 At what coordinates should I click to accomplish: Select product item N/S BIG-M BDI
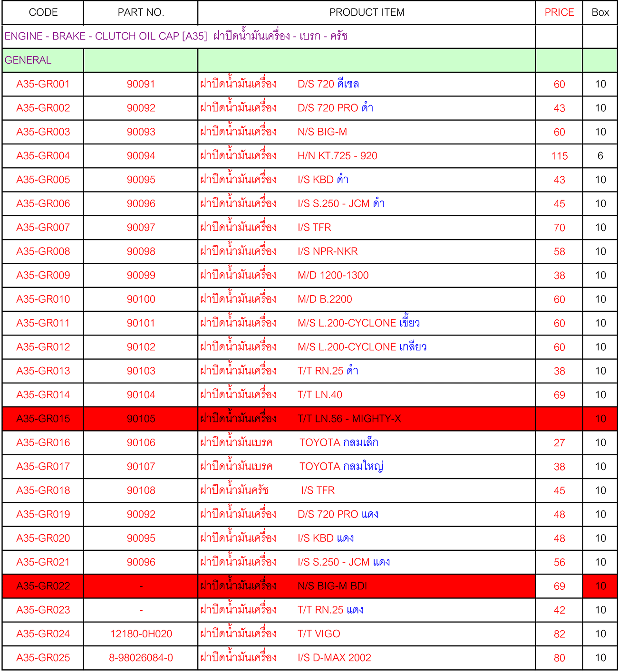[332, 586]
